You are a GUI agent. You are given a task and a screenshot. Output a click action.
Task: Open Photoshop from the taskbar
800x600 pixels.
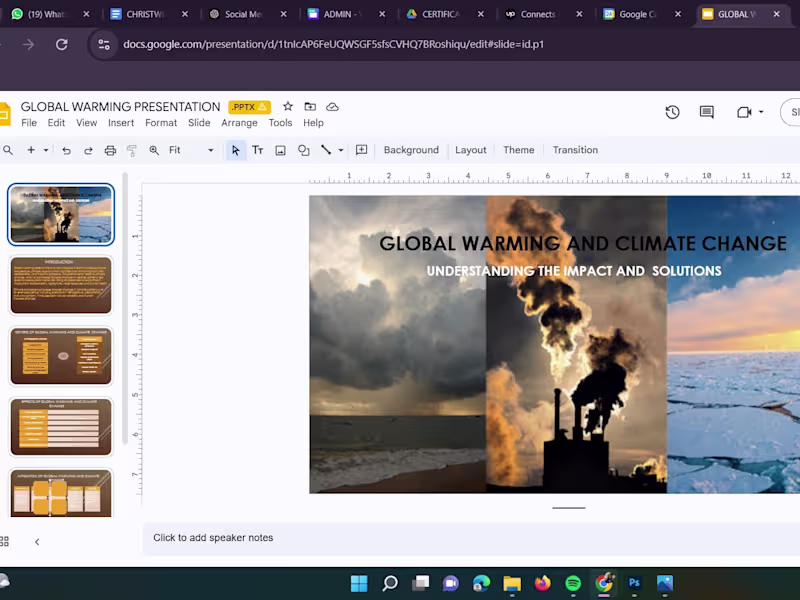click(634, 583)
